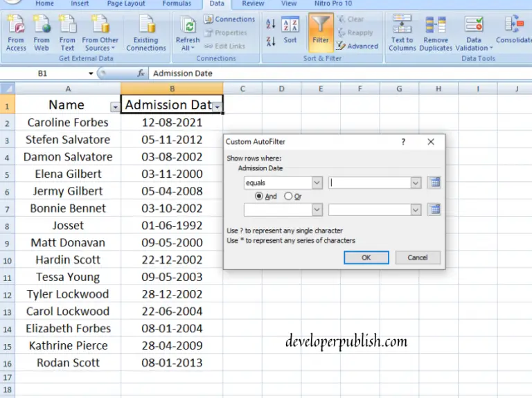
Task: Expand first criterion value dropdown
Action: pyautogui.click(x=416, y=183)
